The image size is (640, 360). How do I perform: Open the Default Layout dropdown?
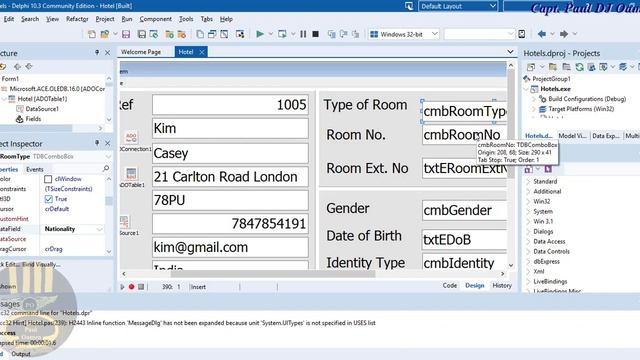tap(493, 6)
